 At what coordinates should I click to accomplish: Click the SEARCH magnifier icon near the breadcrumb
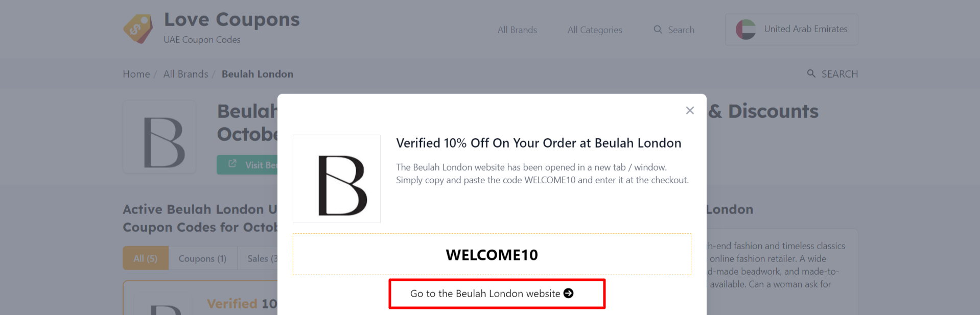(x=811, y=74)
